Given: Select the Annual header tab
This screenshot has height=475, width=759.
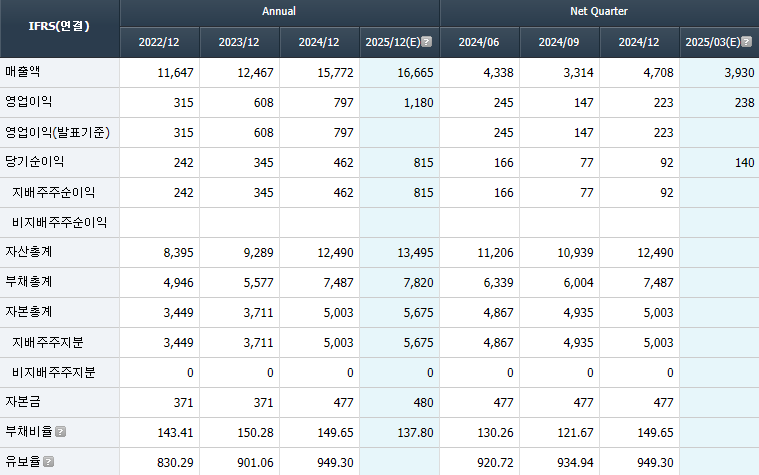Looking at the screenshot, I should [x=279, y=12].
